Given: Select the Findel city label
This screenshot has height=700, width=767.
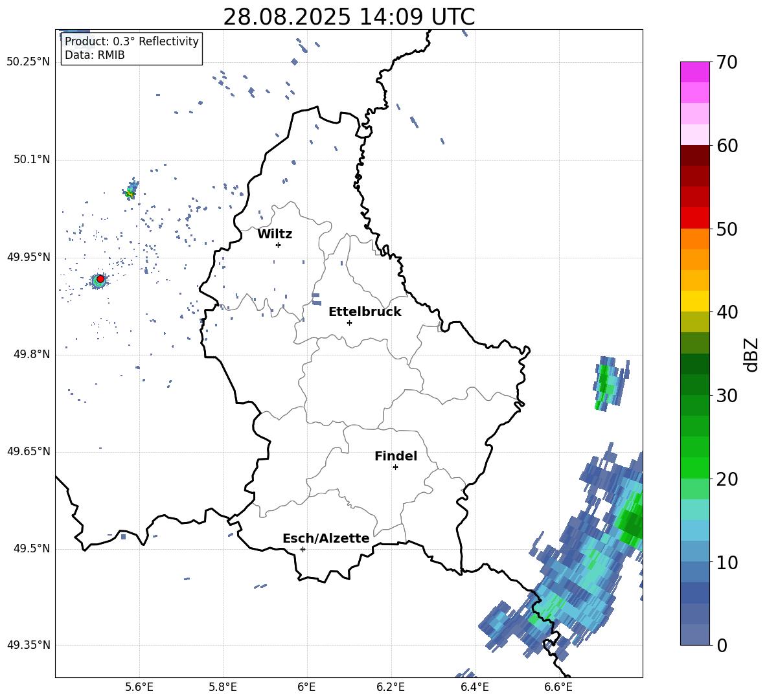Looking at the screenshot, I should 396,456.
